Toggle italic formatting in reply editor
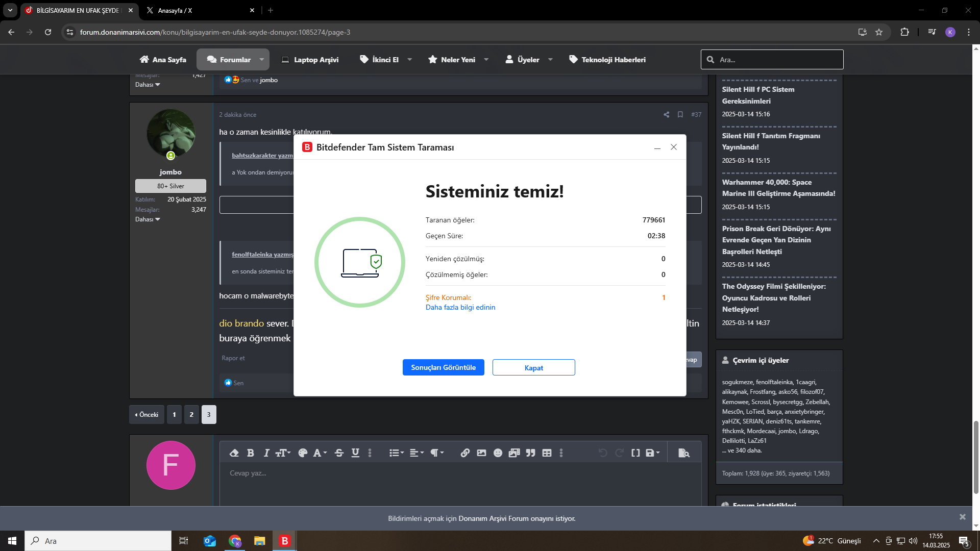The image size is (980, 551). (266, 453)
